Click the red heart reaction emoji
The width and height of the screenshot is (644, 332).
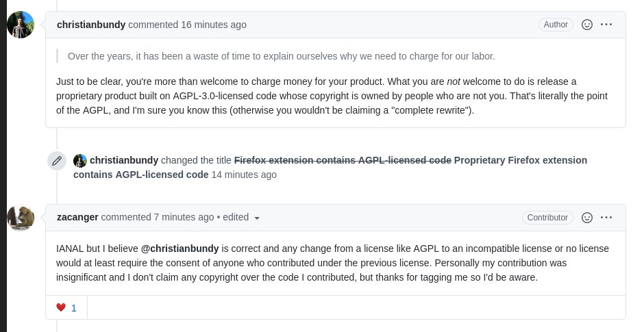click(61, 307)
